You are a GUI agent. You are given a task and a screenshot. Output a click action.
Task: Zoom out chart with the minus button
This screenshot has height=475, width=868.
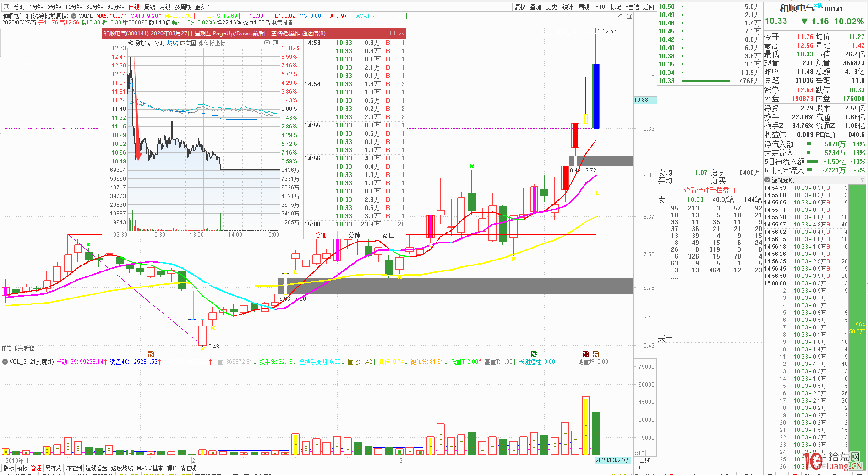coord(651,468)
